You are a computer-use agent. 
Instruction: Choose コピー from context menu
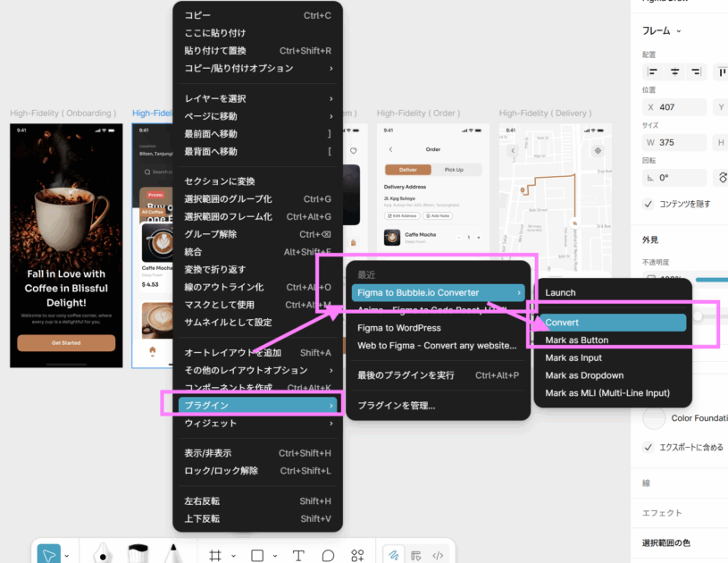(257, 15)
